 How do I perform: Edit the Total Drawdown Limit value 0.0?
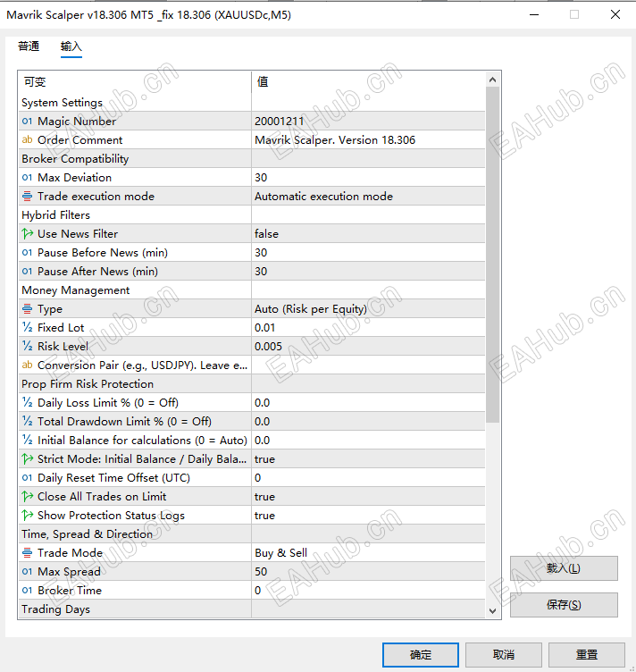point(368,421)
